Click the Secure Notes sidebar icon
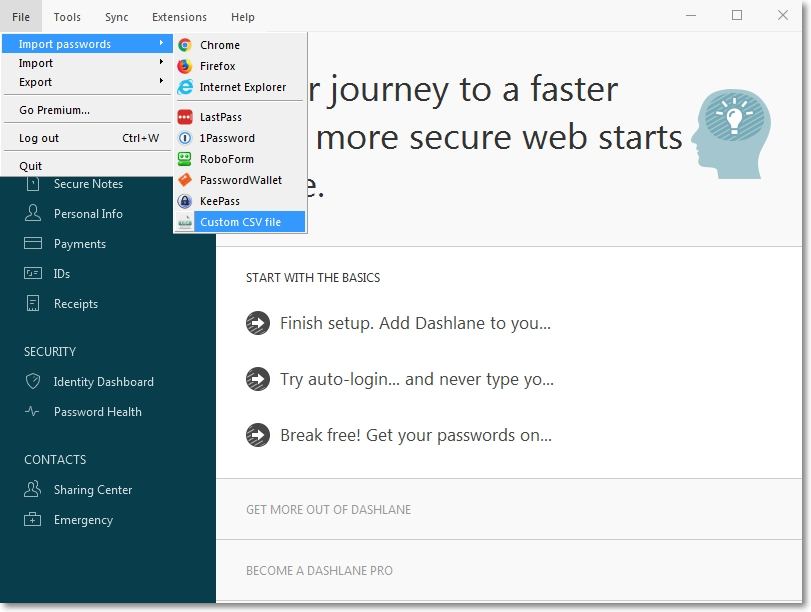Image resolution: width=811 pixels, height=612 pixels. pos(33,184)
